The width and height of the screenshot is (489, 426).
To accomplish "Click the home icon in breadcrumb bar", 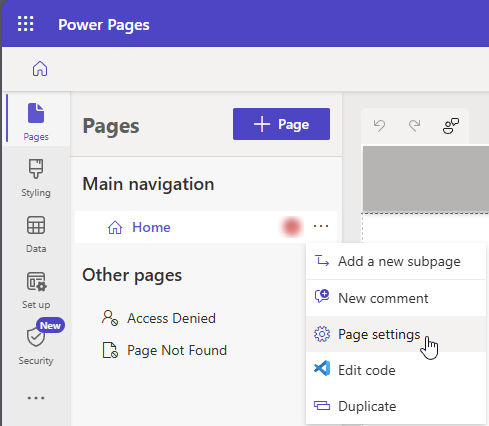I will point(40,69).
